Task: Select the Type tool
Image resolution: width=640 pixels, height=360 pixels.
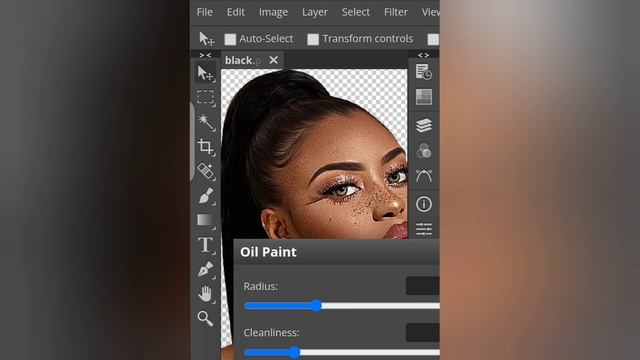Action: [205, 245]
